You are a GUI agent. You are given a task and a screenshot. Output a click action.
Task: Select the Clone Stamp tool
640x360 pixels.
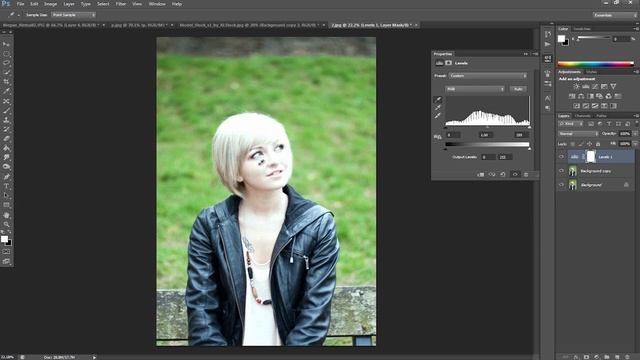[6, 120]
